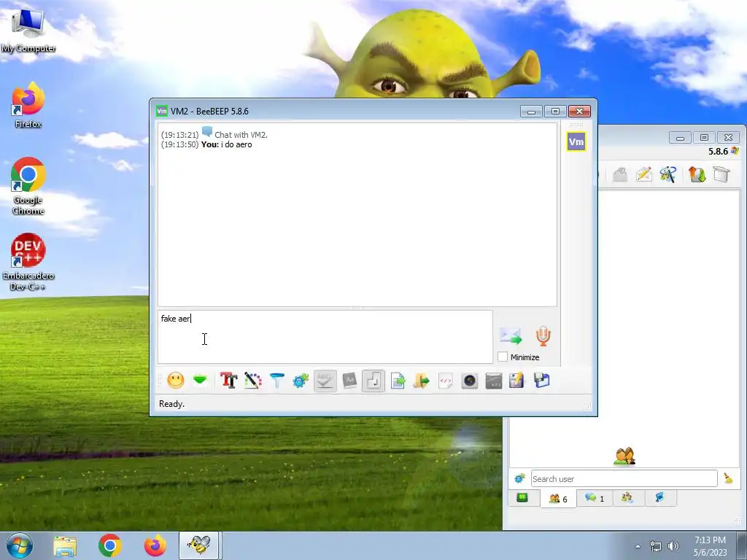Click the save chat floppy disk icon
This screenshot has height=560, width=747.
(542, 381)
